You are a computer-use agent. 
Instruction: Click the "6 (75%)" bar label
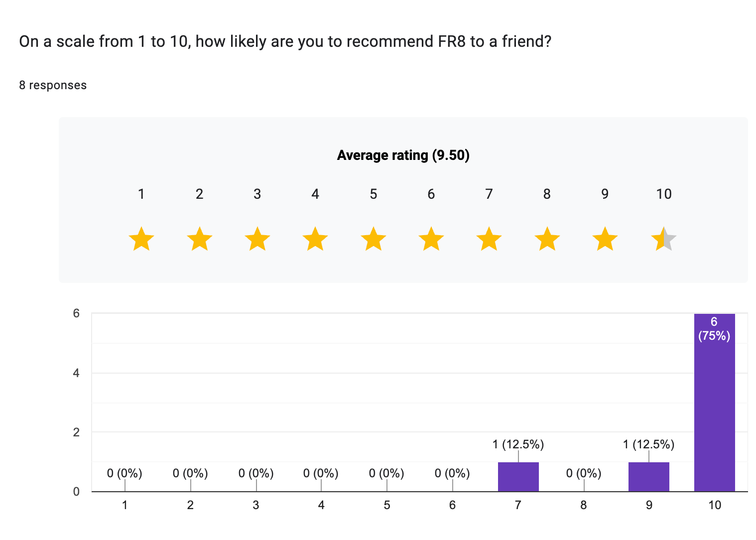pos(714,329)
